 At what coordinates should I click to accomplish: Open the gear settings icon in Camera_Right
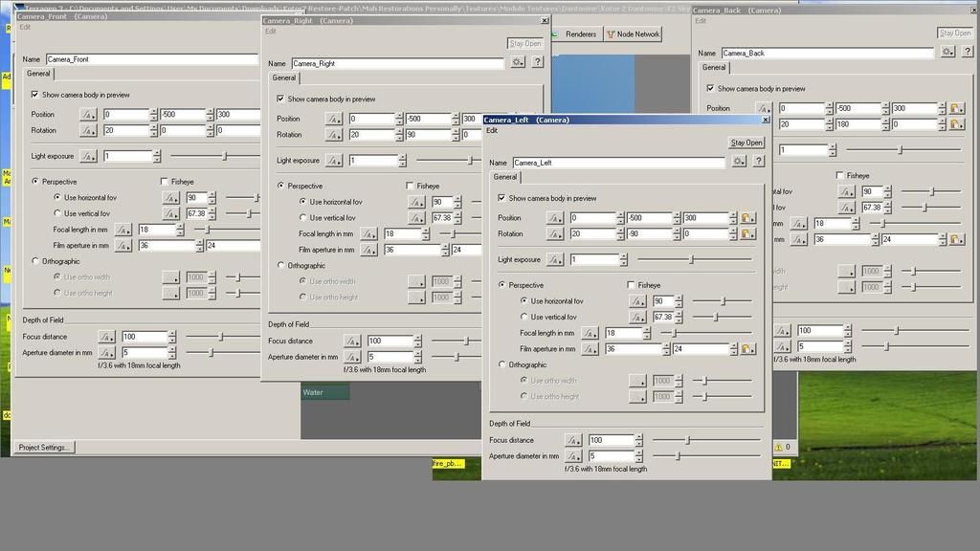pos(518,62)
